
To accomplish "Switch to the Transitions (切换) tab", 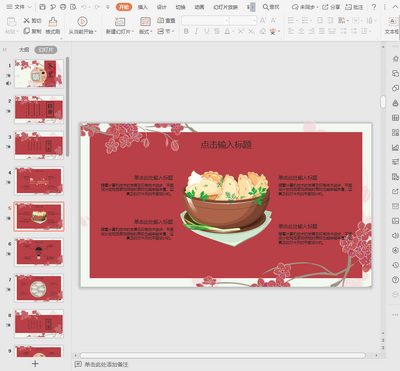I will click(180, 7).
